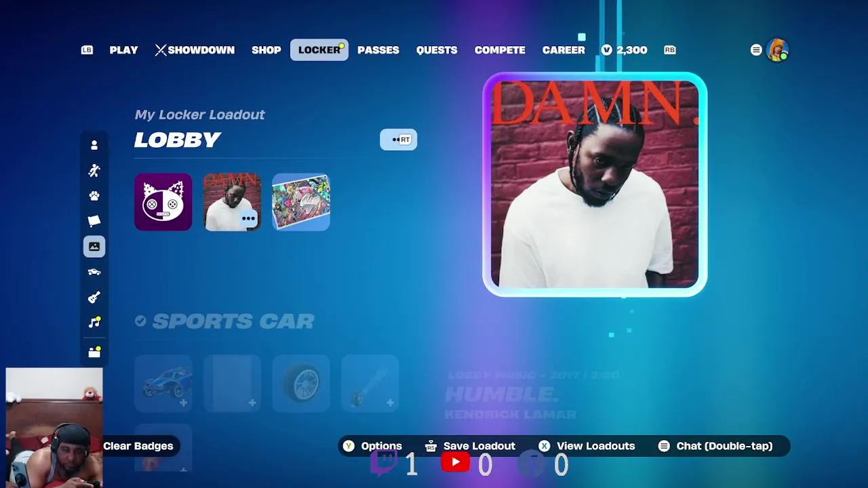The width and height of the screenshot is (868, 488).
Task: Click the Y button icon for Options
Action: coord(349,446)
